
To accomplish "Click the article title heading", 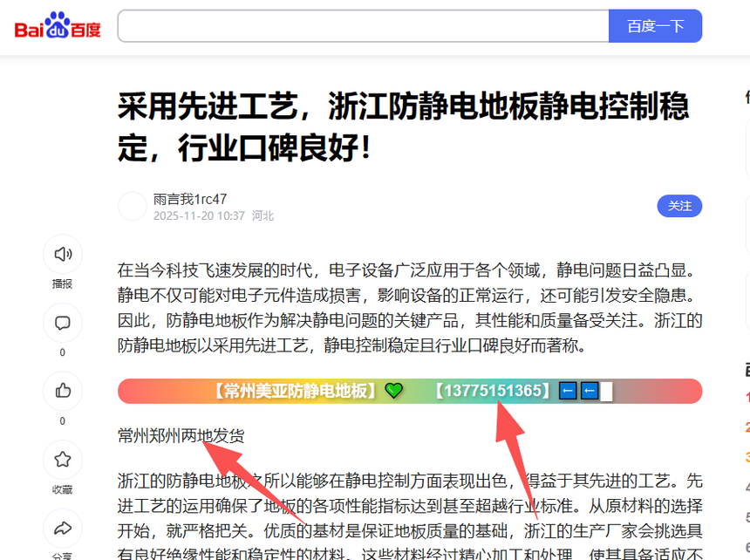I will (x=403, y=126).
